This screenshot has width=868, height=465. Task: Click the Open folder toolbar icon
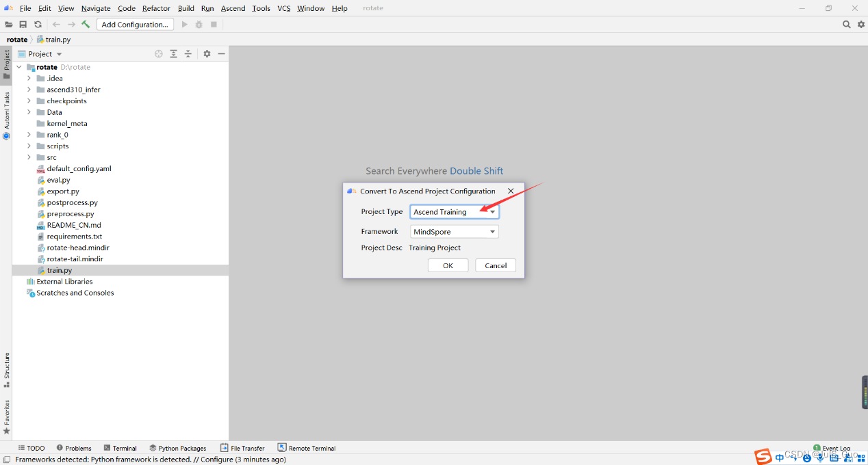tap(9, 25)
